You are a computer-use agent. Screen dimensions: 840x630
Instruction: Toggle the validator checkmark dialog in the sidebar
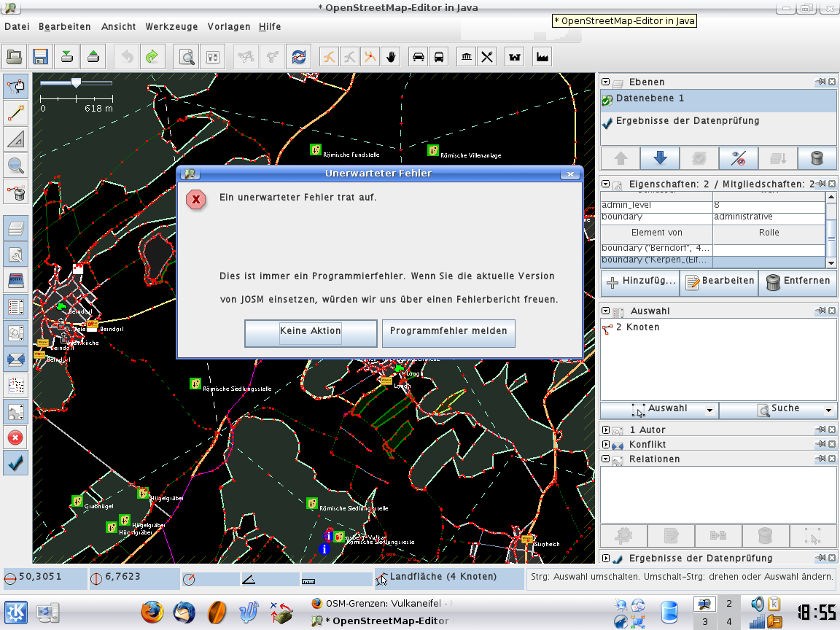click(15, 464)
